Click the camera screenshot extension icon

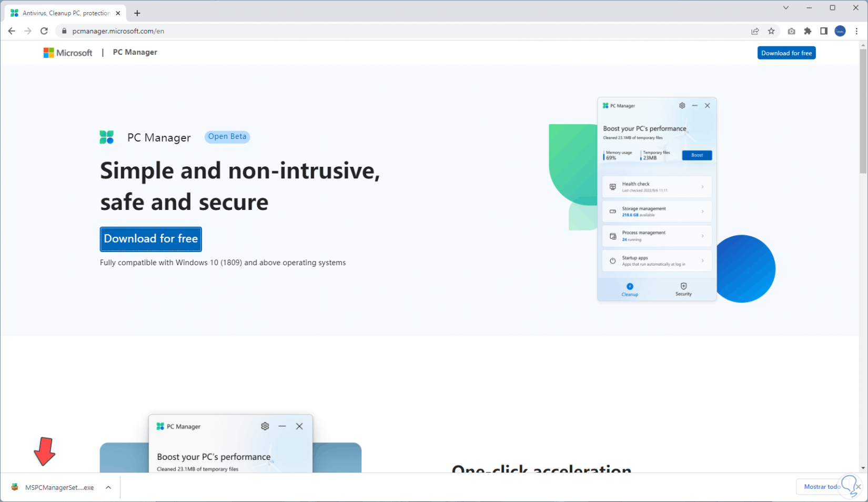[x=791, y=31]
